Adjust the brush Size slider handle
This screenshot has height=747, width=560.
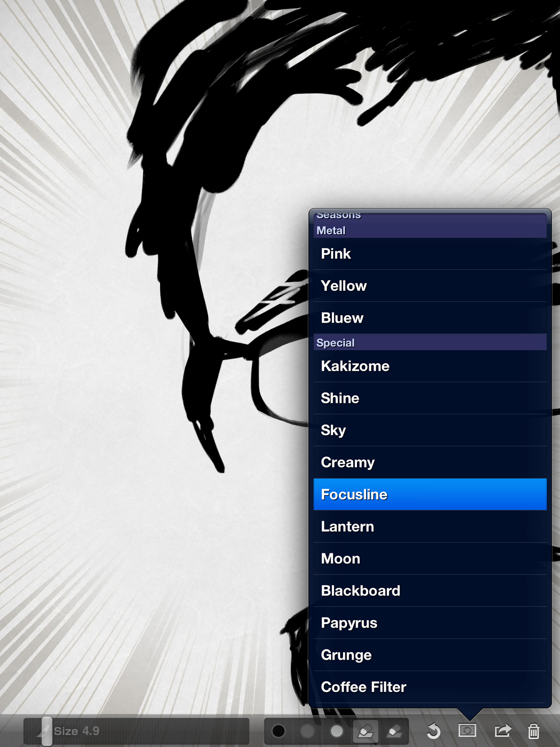(x=47, y=731)
